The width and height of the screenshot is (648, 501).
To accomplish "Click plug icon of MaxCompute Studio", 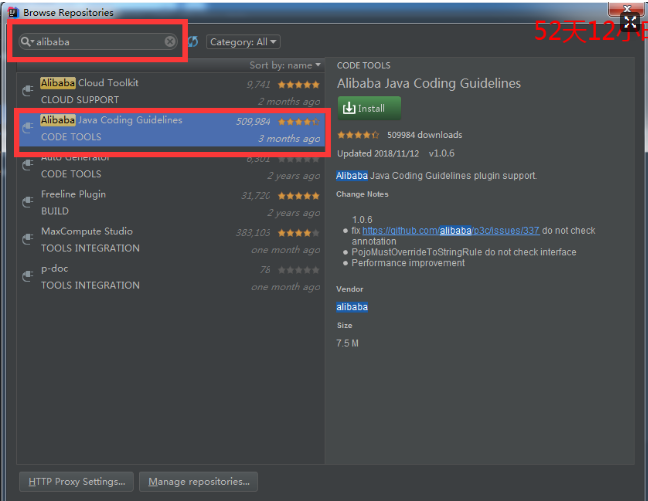I will tap(28, 239).
